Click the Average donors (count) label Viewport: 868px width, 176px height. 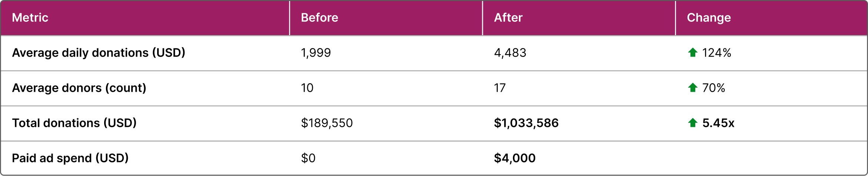79,88
